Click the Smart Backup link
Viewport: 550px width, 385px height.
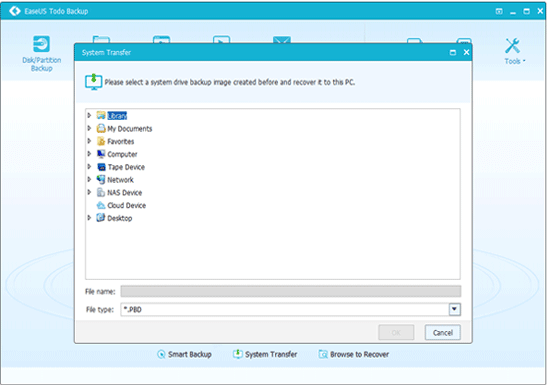pyautogui.click(x=189, y=354)
